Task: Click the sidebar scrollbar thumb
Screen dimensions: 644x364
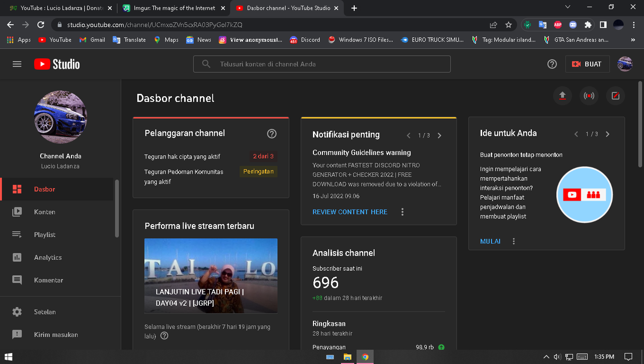Action: [117, 208]
